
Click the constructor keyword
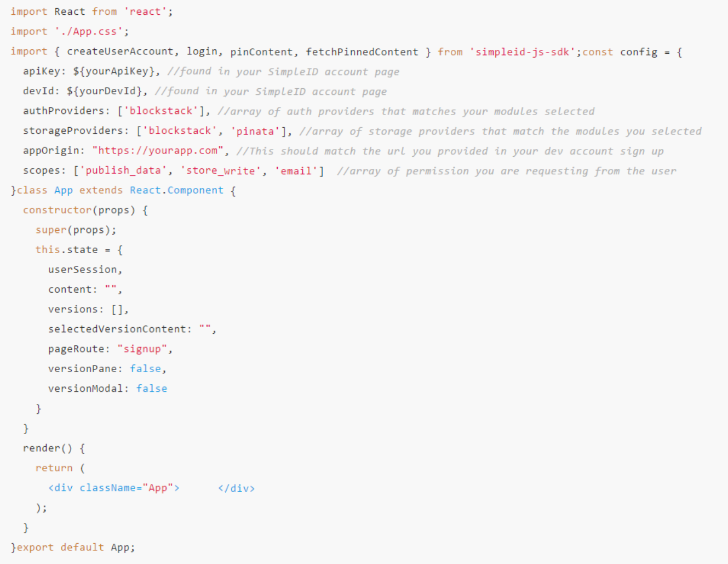pos(57,210)
